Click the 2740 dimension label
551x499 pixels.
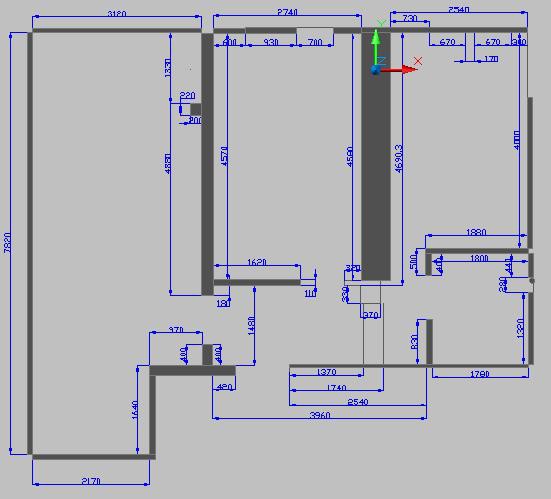287,12
